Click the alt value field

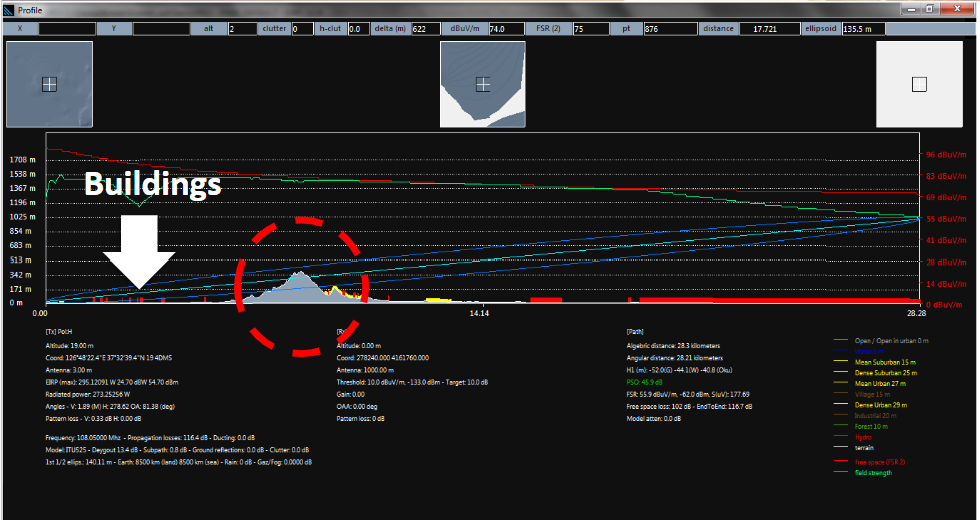tap(241, 29)
